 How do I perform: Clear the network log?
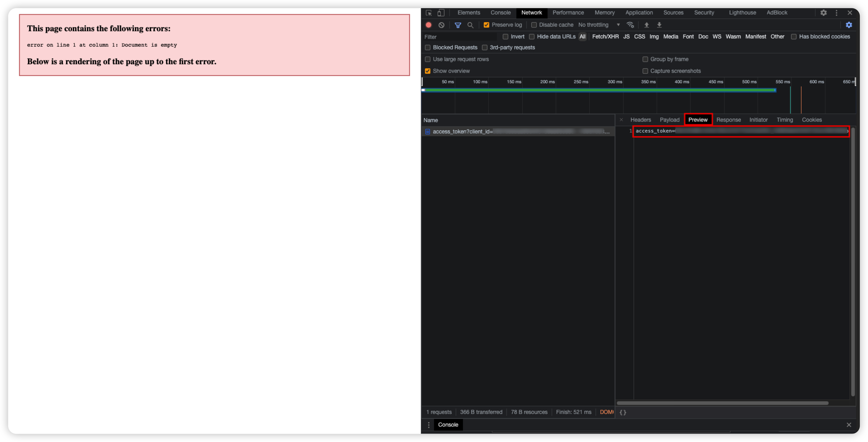coord(441,25)
